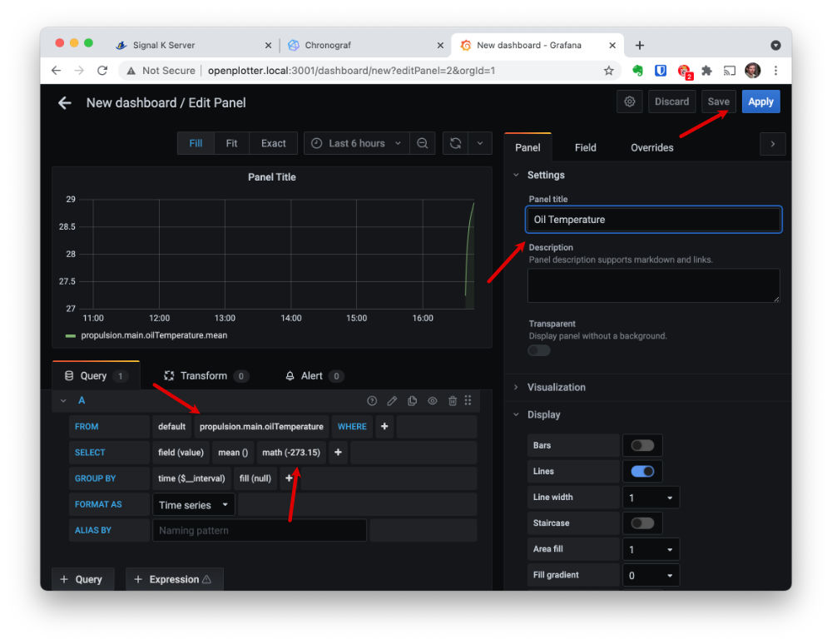Duplicate query A with the copy icon
Image resolution: width=832 pixels, height=644 pixels.
pos(412,401)
